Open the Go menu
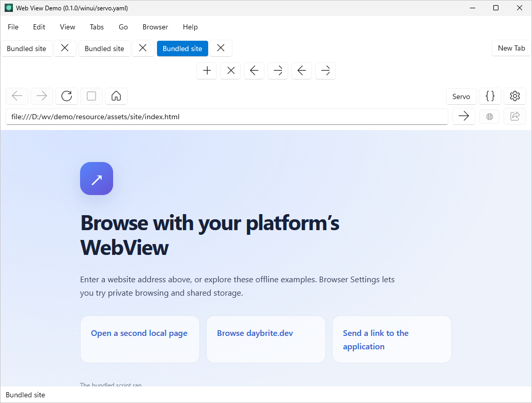532x403 pixels. 123,27
